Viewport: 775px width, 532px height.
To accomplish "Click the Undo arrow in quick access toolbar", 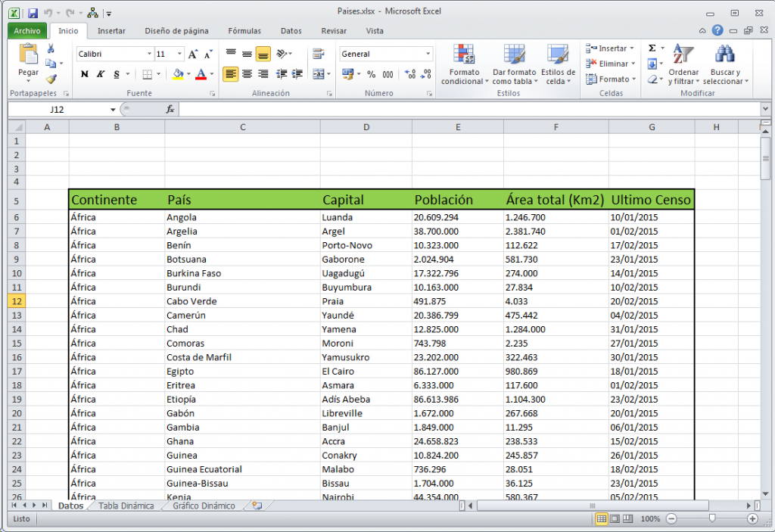I will [48, 14].
